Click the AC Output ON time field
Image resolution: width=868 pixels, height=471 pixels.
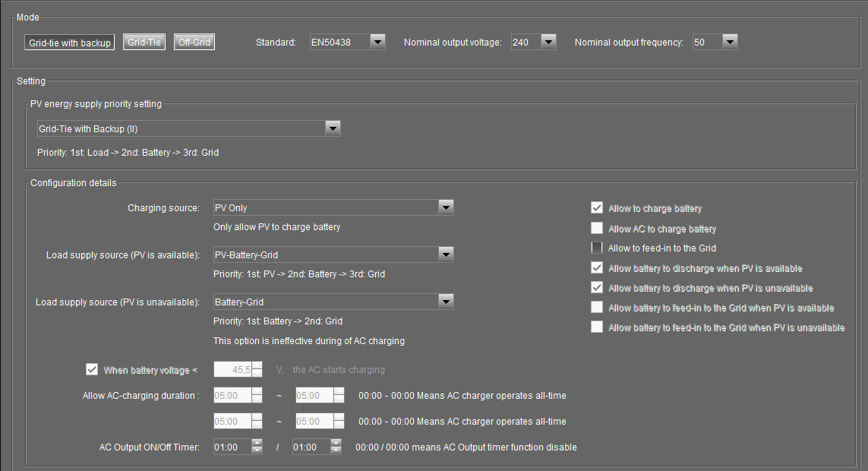pyautogui.click(x=232, y=447)
